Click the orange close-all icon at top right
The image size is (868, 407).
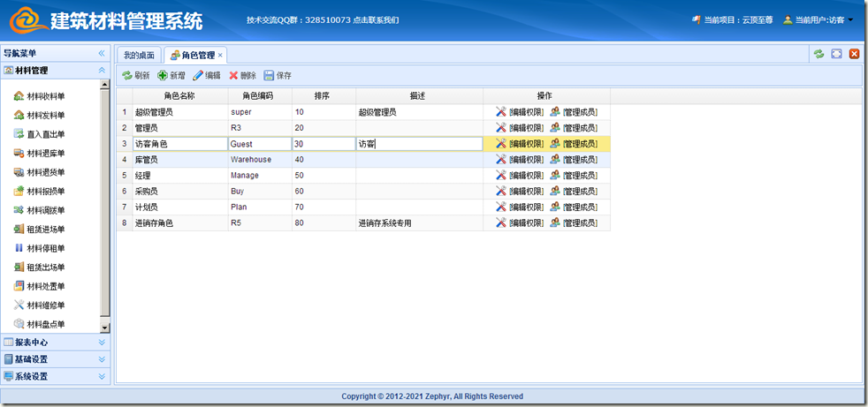coord(854,54)
